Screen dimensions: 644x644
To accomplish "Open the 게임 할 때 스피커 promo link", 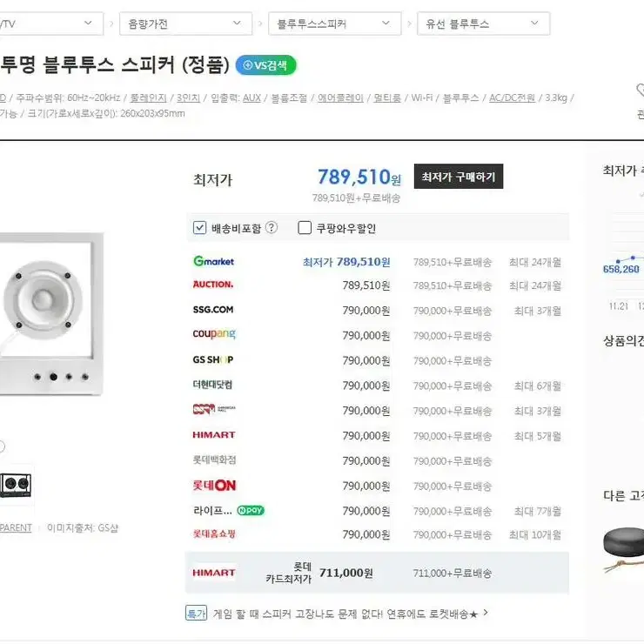I will tap(345, 614).
